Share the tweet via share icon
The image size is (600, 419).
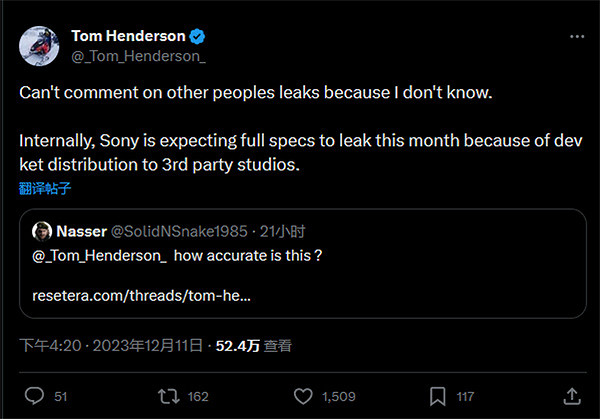[x=572, y=396]
